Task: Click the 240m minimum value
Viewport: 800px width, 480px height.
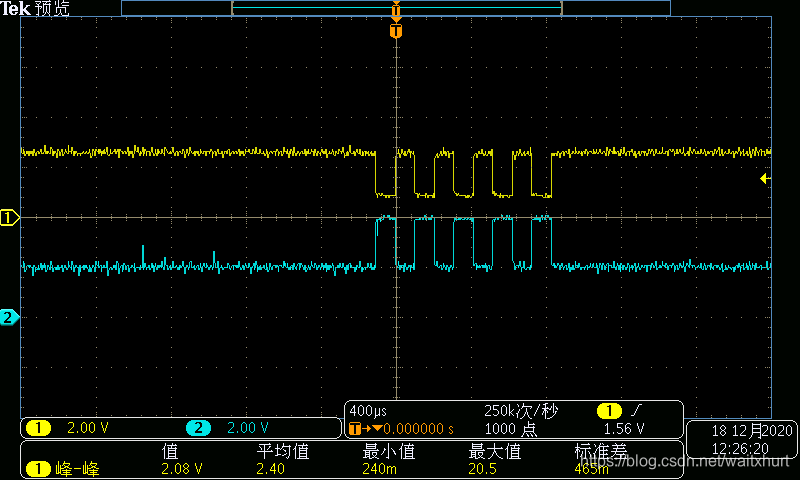Action: point(379,469)
